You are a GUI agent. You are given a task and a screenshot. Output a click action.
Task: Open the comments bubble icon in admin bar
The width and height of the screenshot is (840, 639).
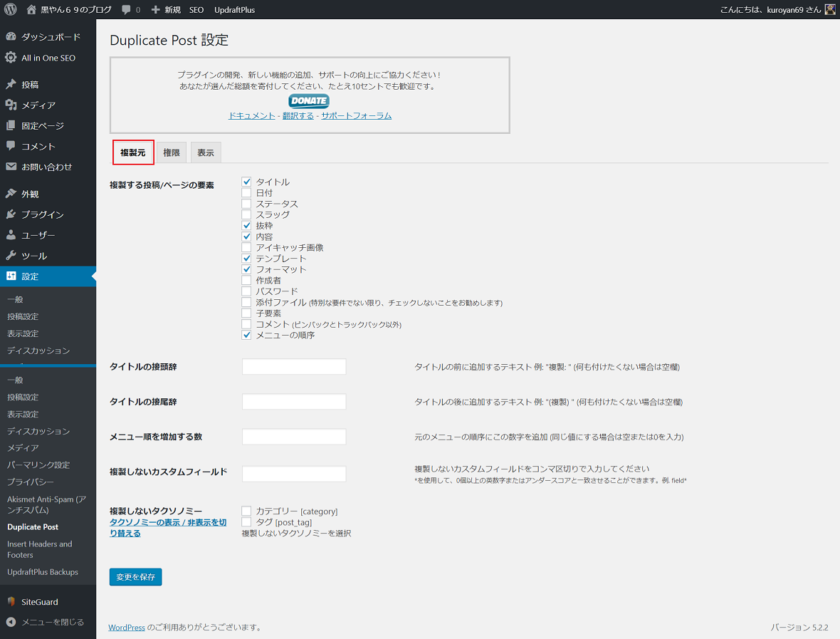(x=127, y=10)
